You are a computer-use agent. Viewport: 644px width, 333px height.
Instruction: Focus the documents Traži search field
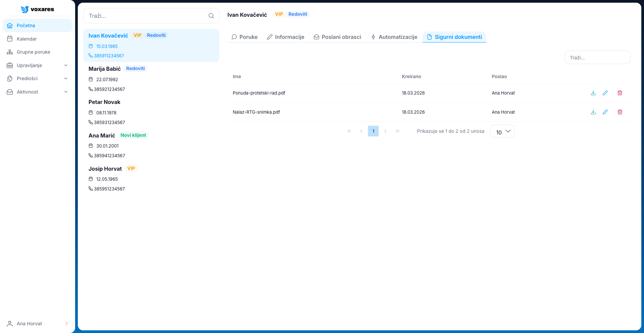[597, 58]
